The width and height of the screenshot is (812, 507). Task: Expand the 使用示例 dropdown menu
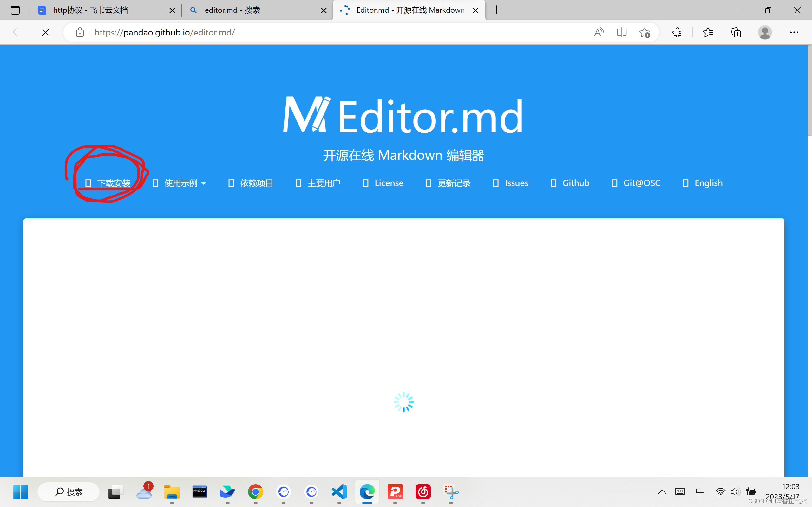(x=179, y=183)
